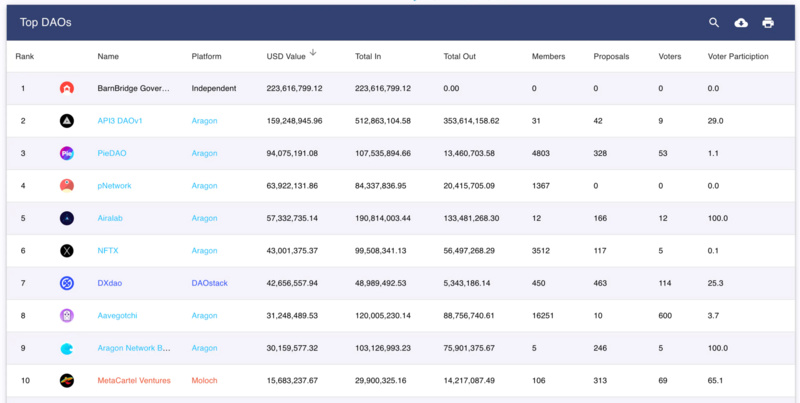Open the MetaCartel Ventures link
This screenshot has width=800, height=403.
134,381
